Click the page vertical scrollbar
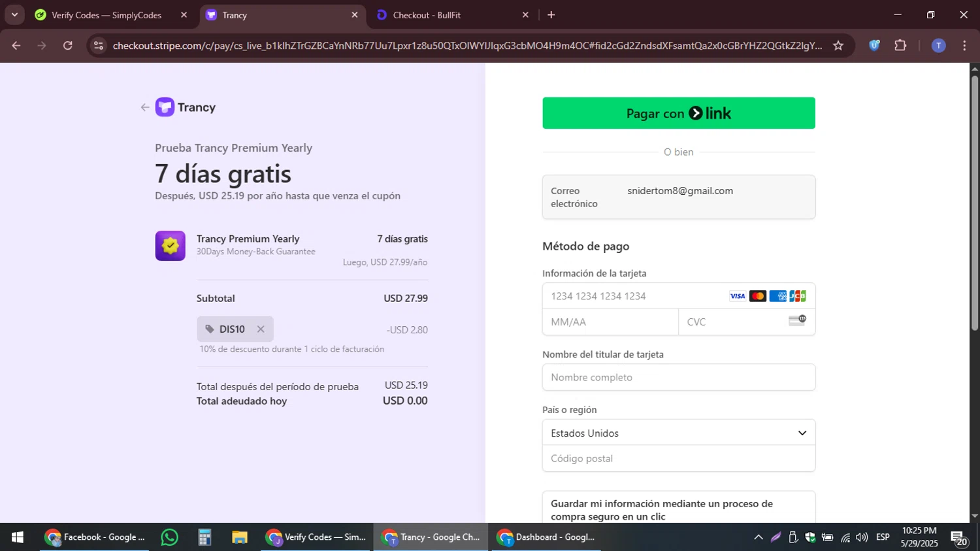The image size is (980, 551). [x=975, y=203]
